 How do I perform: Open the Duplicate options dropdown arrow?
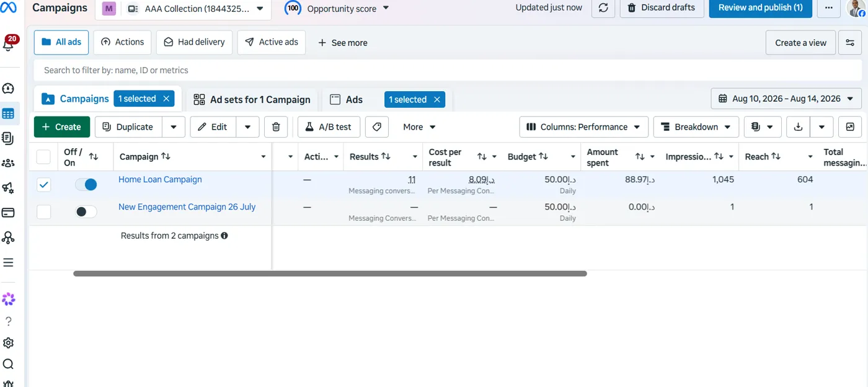[x=174, y=127]
